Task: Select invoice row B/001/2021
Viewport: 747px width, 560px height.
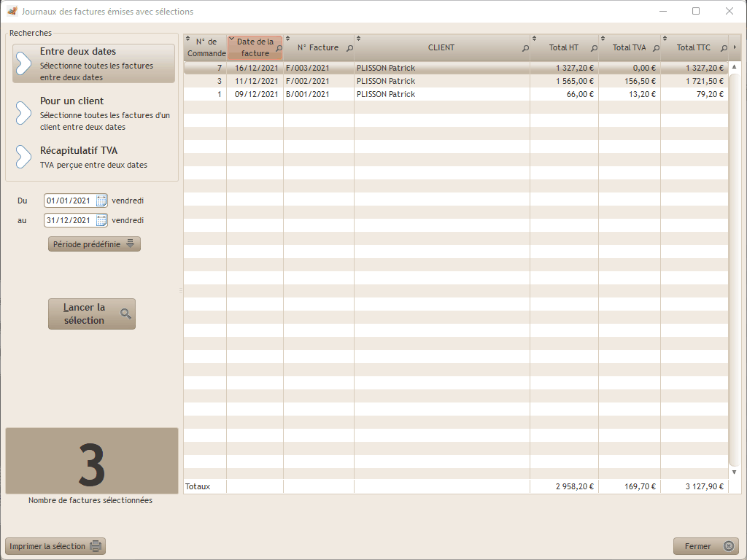Action: pyautogui.click(x=456, y=94)
